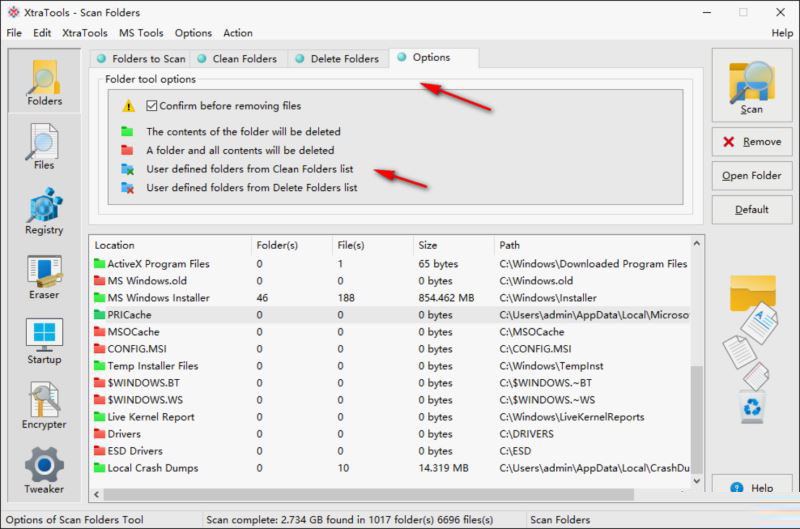Screen dimensions: 800x529
Task: Click the C:\MSOCache path cell
Action: point(532,332)
